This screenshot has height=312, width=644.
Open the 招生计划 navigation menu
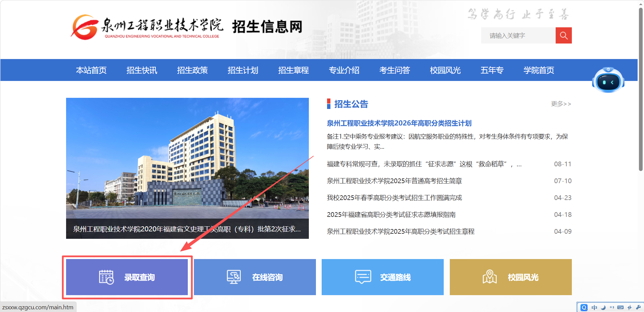tap(243, 70)
